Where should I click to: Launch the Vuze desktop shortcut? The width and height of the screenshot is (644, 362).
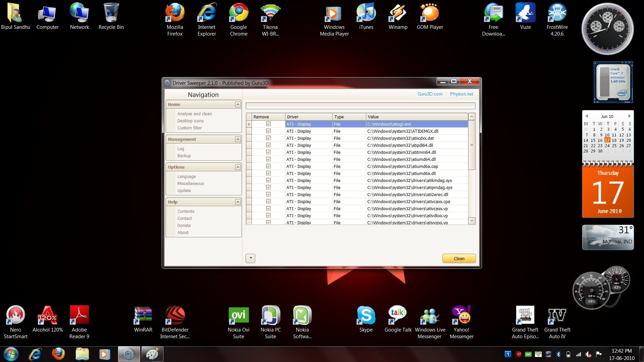(525, 17)
